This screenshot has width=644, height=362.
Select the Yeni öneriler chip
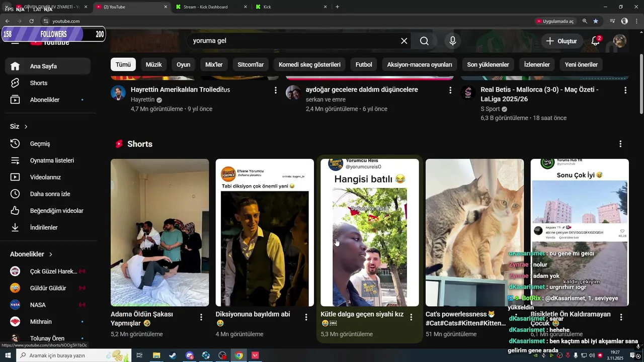581,64
